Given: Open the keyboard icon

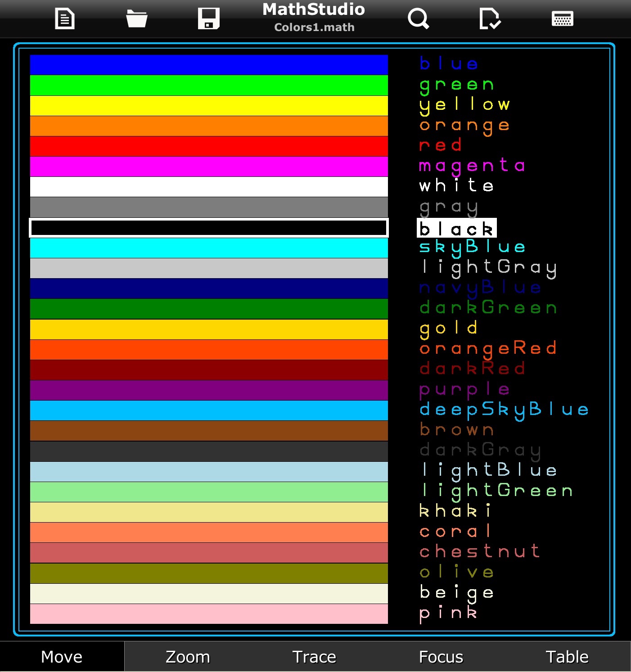Looking at the screenshot, I should [x=562, y=19].
